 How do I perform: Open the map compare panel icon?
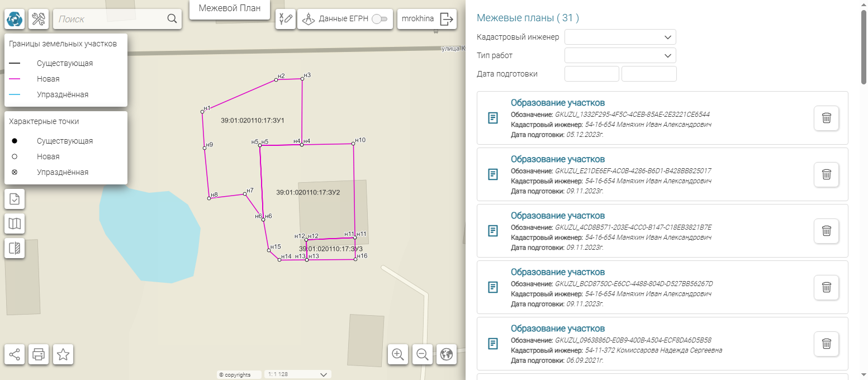pos(15,248)
